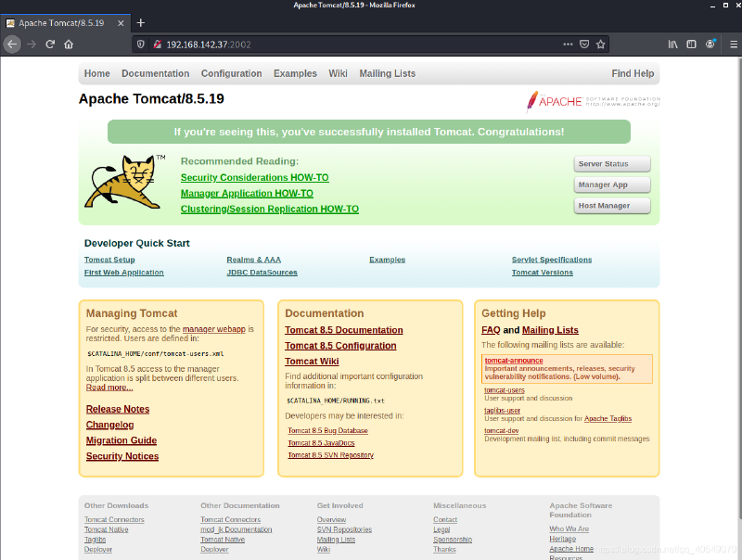Open Examples link under Developer Quick Start
The image size is (742, 560).
coord(387,260)
